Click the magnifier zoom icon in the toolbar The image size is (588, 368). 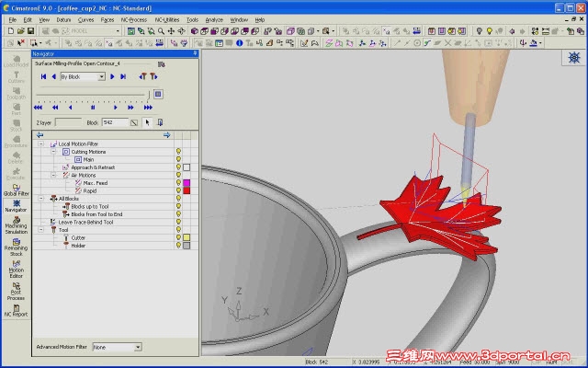pos(162,30)
